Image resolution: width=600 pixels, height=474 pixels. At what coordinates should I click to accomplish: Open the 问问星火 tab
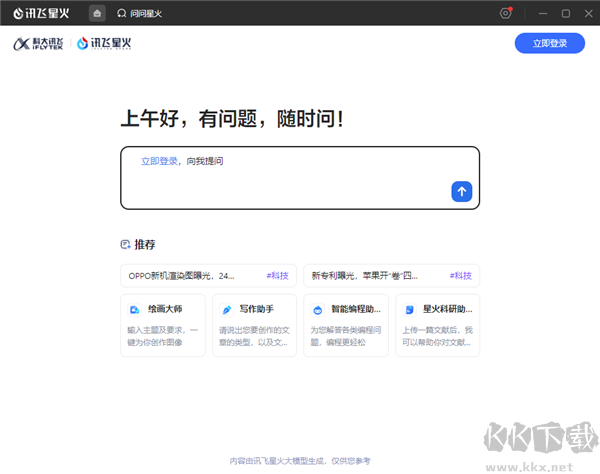coord(139,14)
